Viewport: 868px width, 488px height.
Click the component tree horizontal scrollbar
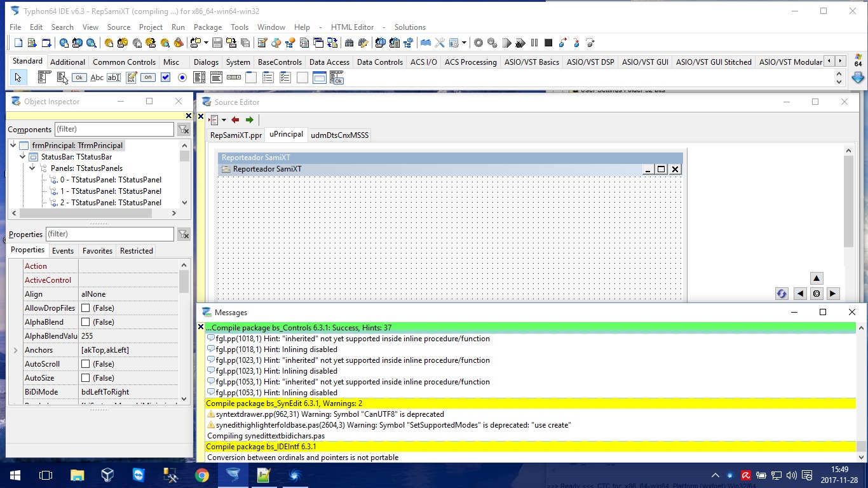click(x=94, y=213)
